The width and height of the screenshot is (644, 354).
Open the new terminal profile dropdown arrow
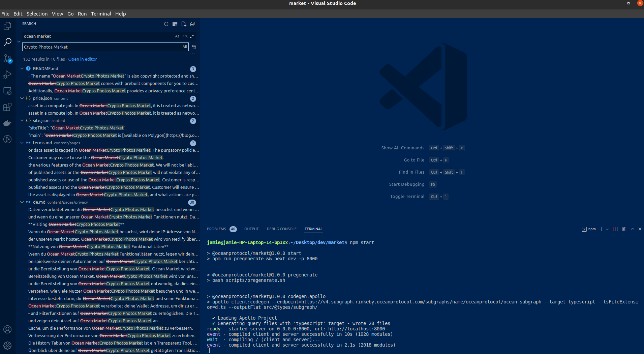607,229
